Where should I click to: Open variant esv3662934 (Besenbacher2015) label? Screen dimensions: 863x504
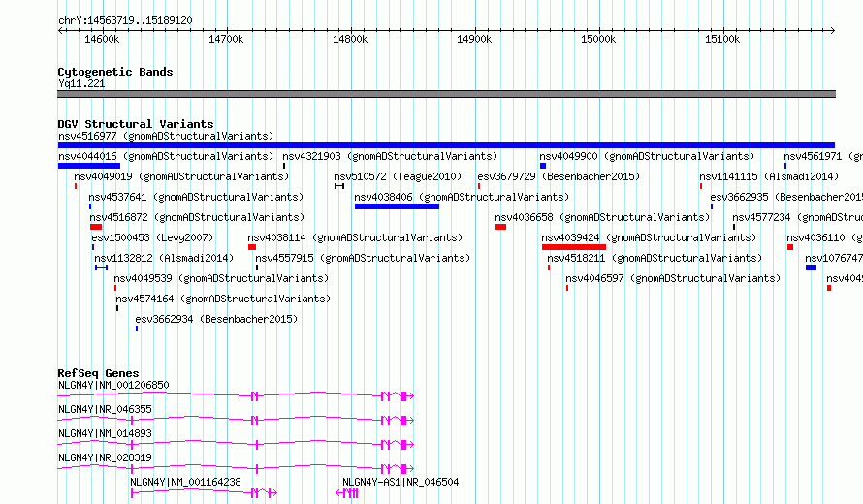[216, 319]
